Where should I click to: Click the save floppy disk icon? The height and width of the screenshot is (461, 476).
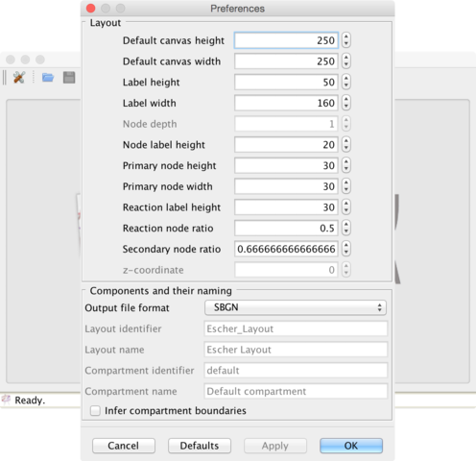click(69, 78)
